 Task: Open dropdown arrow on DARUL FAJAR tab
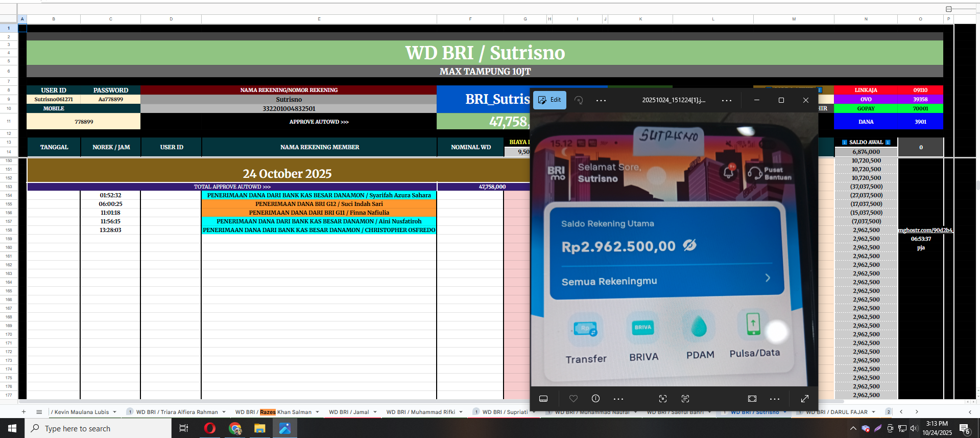click(x=874, y=412)
